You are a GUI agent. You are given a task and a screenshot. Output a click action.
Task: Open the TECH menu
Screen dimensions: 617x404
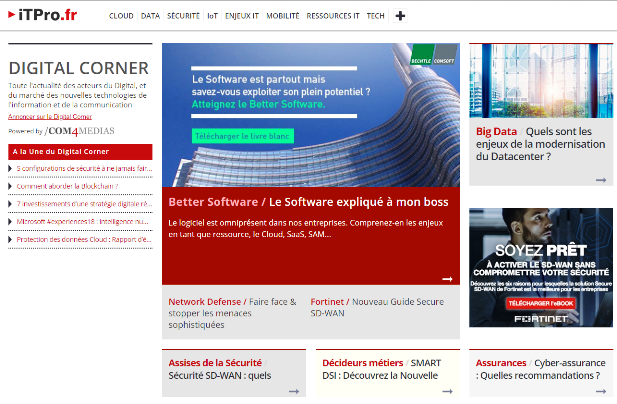tap(375, 16)
